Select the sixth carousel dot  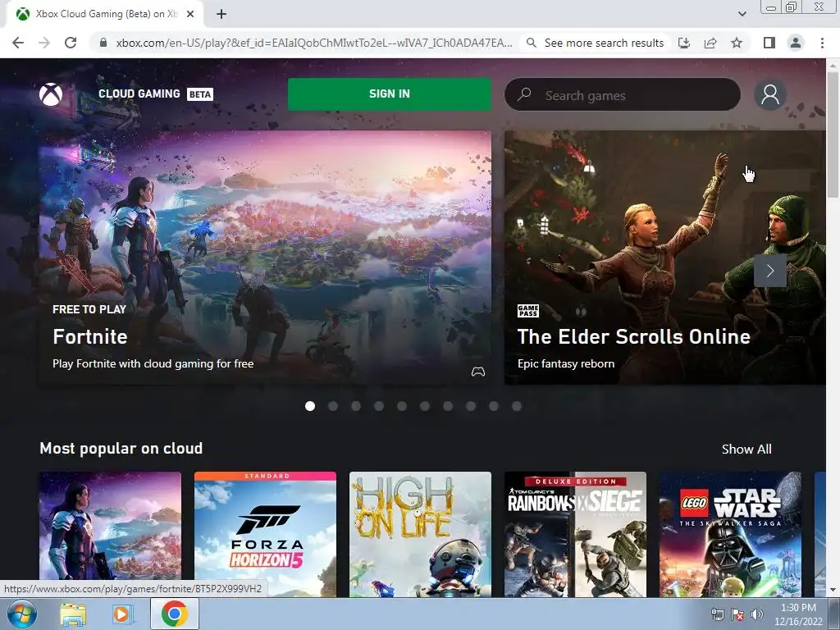[x=425, y=406]
